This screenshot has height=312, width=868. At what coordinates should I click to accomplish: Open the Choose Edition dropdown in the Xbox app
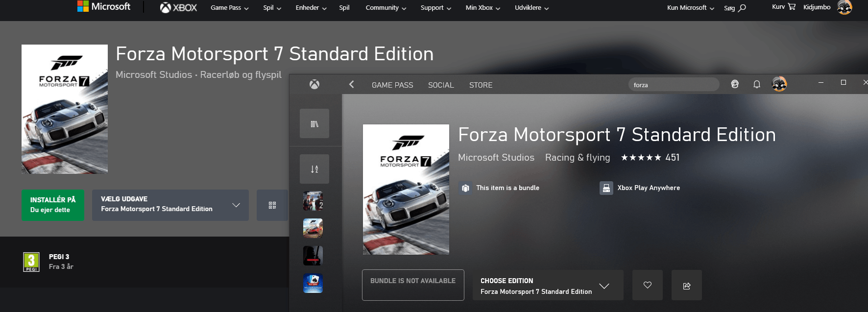pos(548,285)
